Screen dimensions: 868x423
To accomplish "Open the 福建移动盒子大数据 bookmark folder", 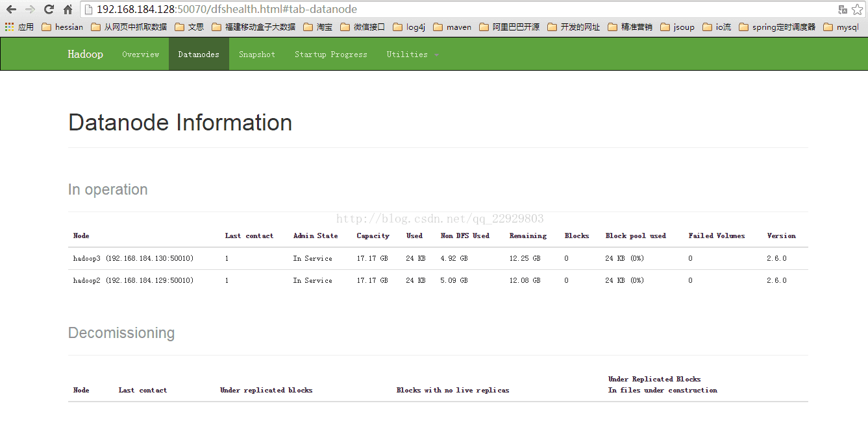I will [253, 27].
